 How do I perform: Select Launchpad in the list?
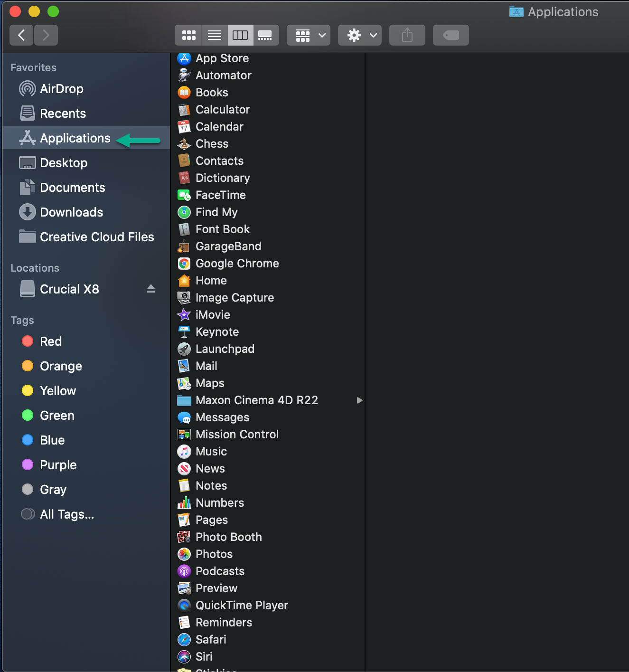click(x=225, y=349)
